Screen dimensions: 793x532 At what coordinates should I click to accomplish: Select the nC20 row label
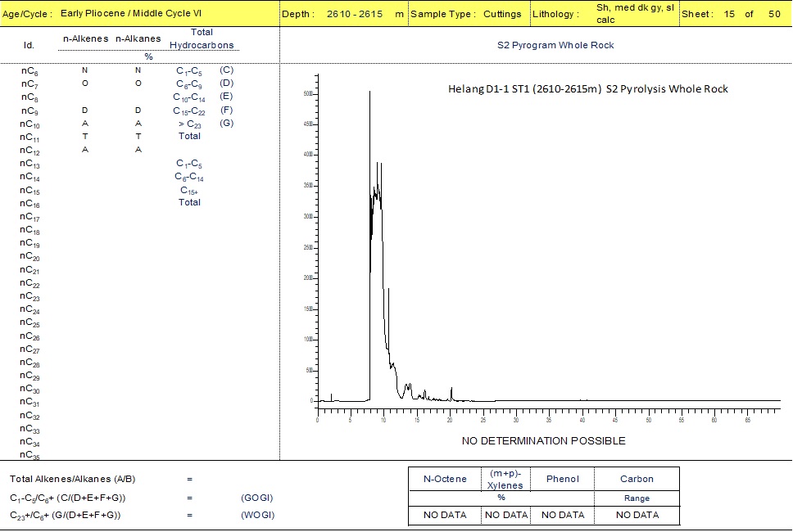29,257
